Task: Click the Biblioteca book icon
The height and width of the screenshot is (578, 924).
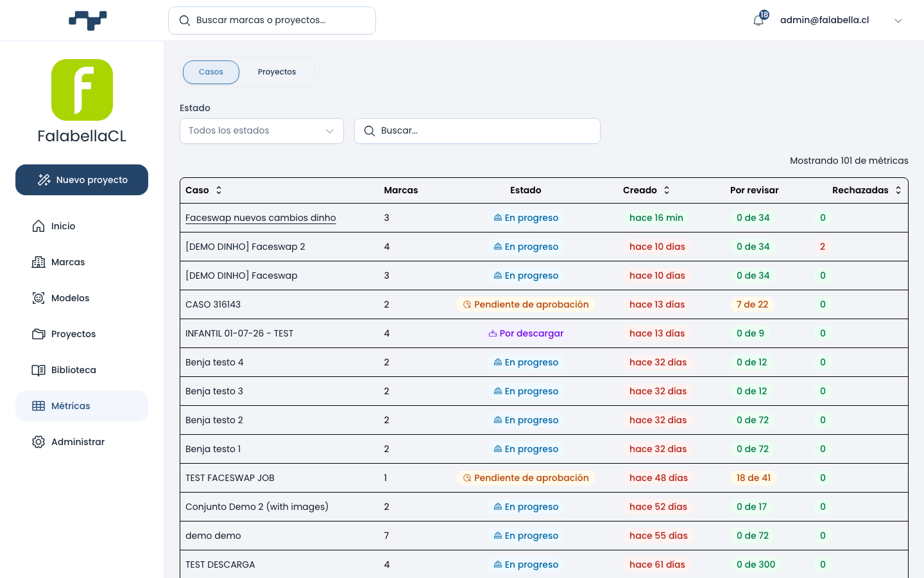Action: pyautogui.click(x=38, y=370)
